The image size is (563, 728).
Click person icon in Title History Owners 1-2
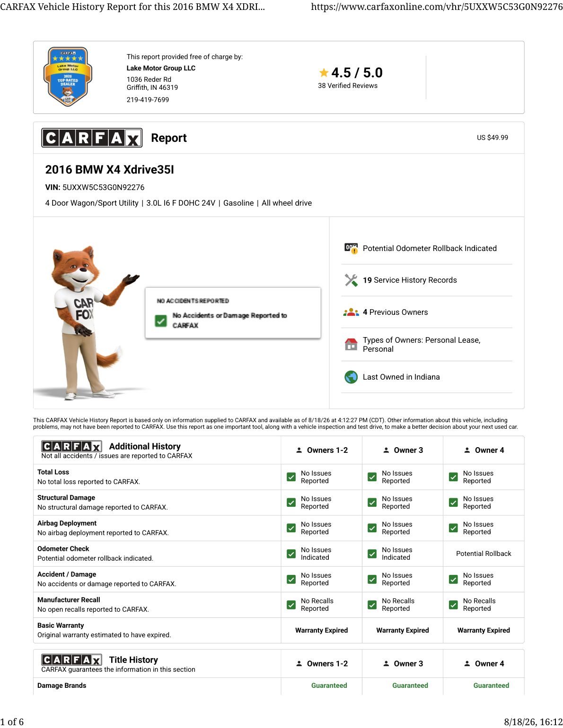[x=299, y=663]
